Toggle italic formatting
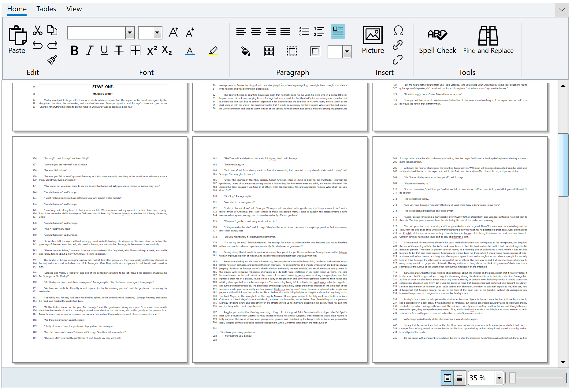This screenshot has height=392, width=572. tap(89, 51)
